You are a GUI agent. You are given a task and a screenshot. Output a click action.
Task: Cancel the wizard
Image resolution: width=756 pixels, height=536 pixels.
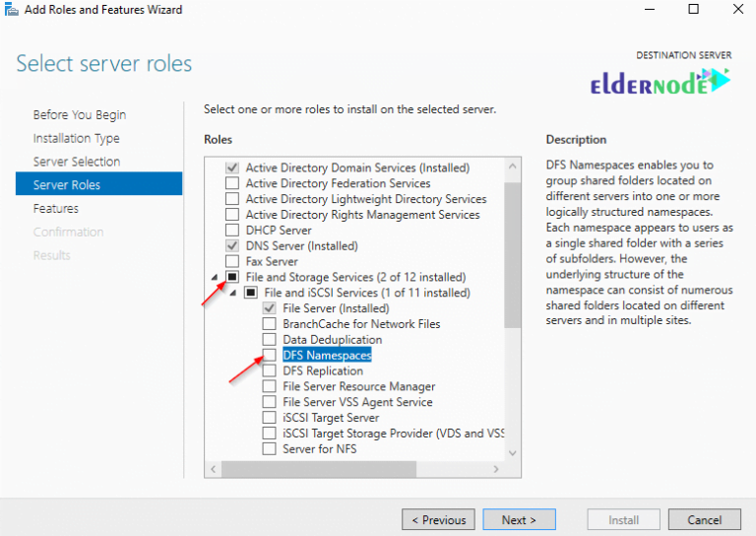click(704, 519)
